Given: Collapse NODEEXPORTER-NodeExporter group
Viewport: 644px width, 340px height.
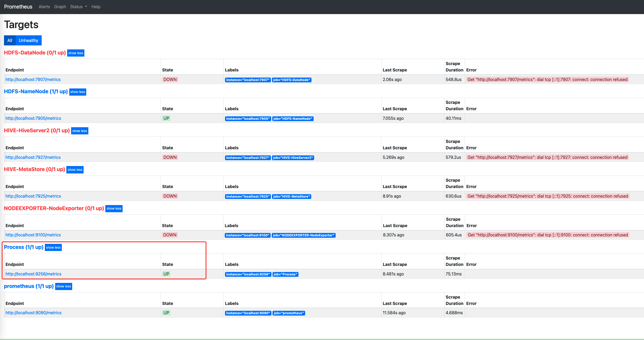Looking at the screenshot, I should [x=114, y=209].
